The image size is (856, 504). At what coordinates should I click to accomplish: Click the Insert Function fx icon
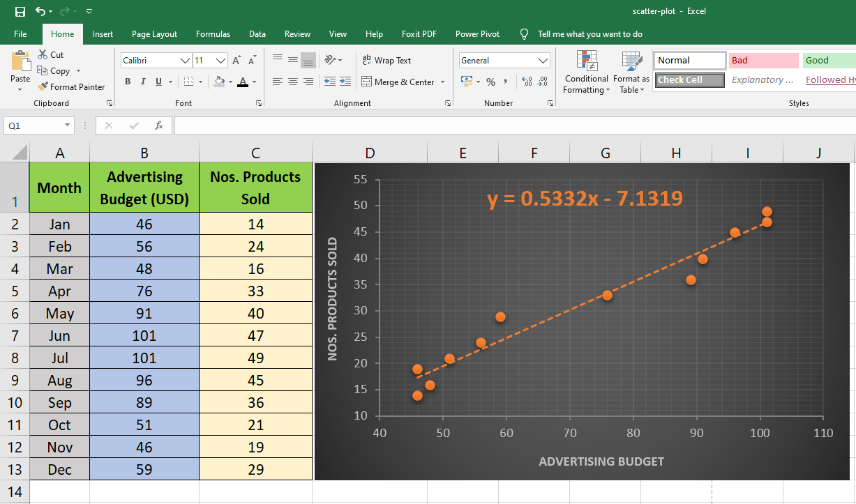[x=159, y=125]
